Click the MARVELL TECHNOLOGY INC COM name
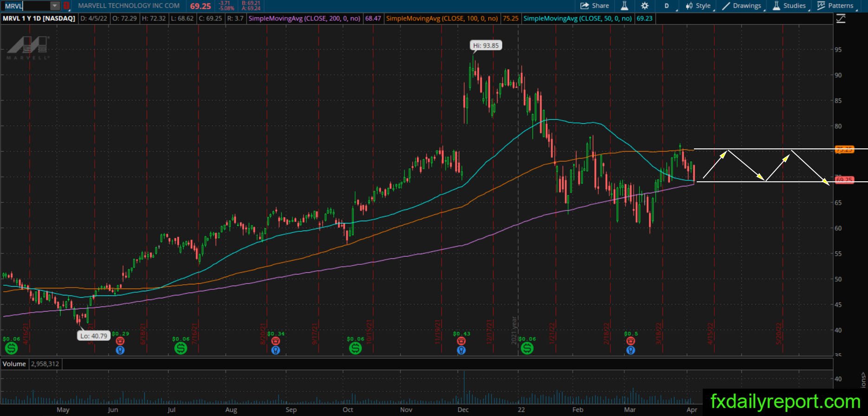 [x=129, y=6]
